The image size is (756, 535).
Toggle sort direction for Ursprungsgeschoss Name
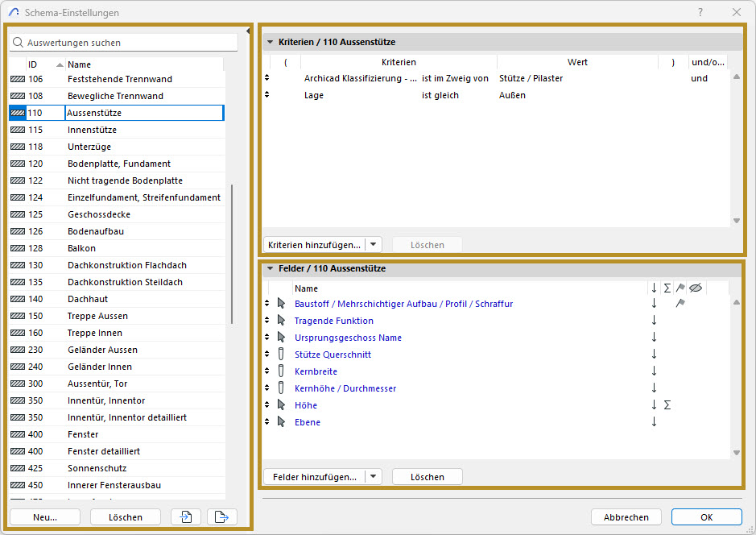[654, 337]
